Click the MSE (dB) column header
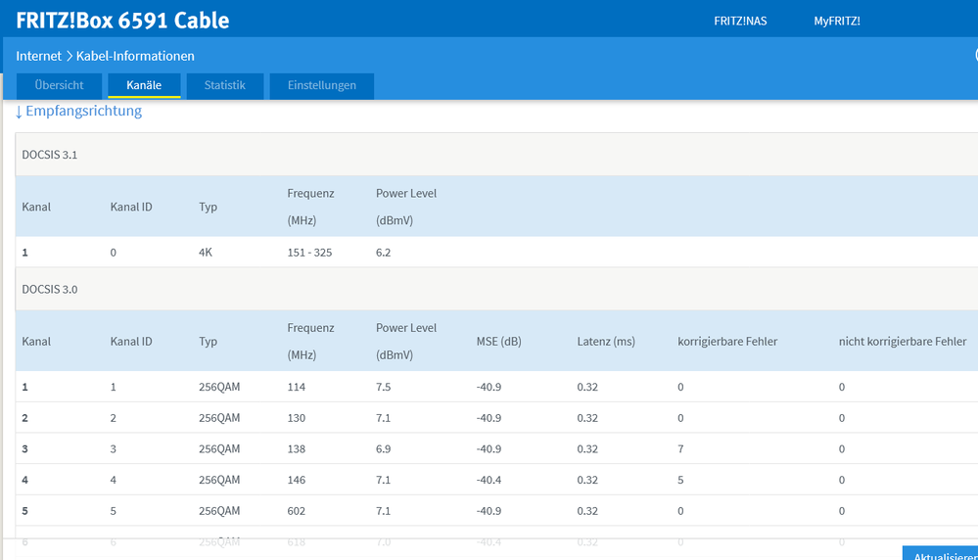Screen dimensions: 978x560 pyautogui.click(x=499, y=342)
